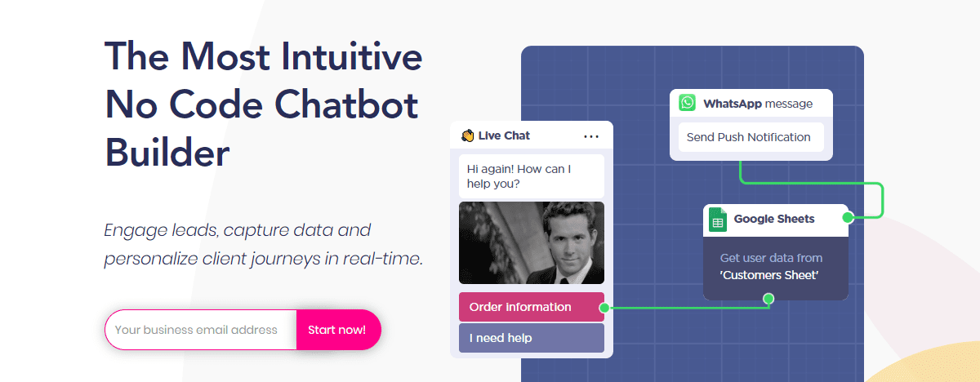Click the No Code Chatbot Builder headline
980x382 pixels.
click(x=264, y=104)
